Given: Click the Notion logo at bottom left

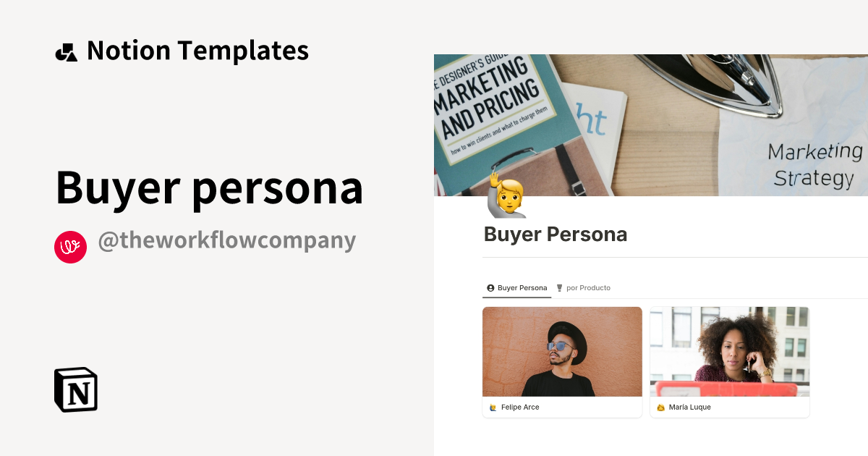Looking at the screenshot, I should pyautogui.click(x=75, y=390).
